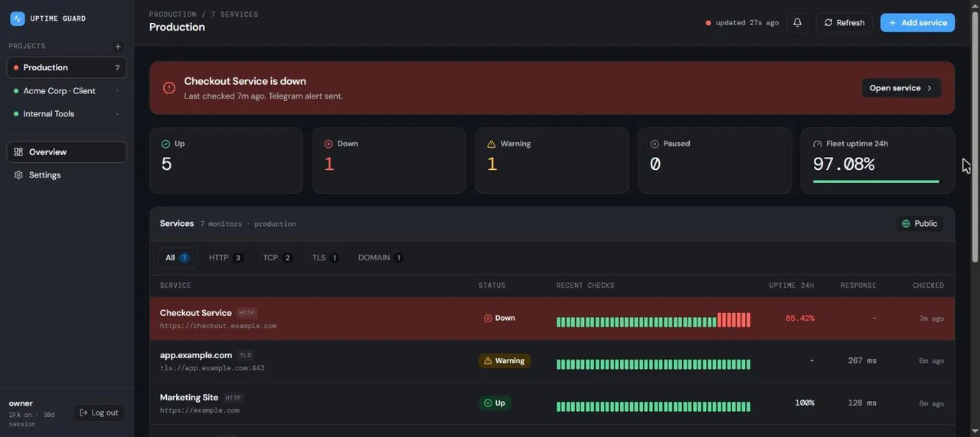Click the 128 ms response value

(862, 403)
